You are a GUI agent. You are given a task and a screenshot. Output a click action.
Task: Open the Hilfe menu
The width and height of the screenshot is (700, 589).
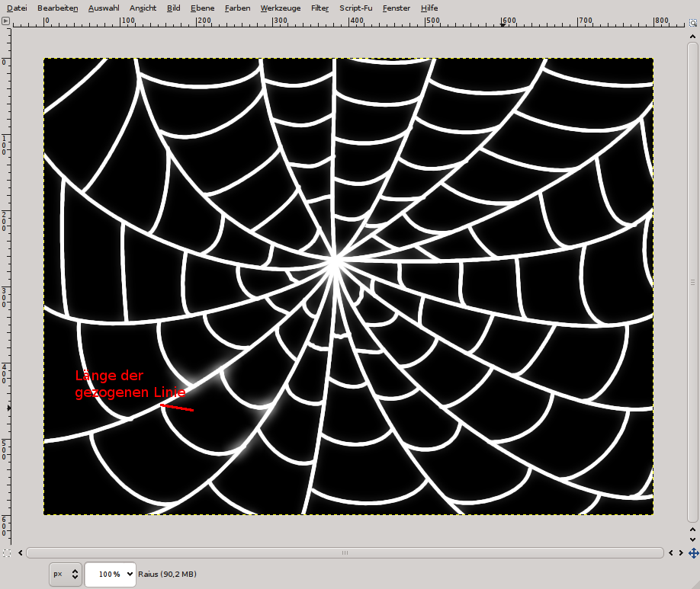pyautogui.click(x=429, y=8)
